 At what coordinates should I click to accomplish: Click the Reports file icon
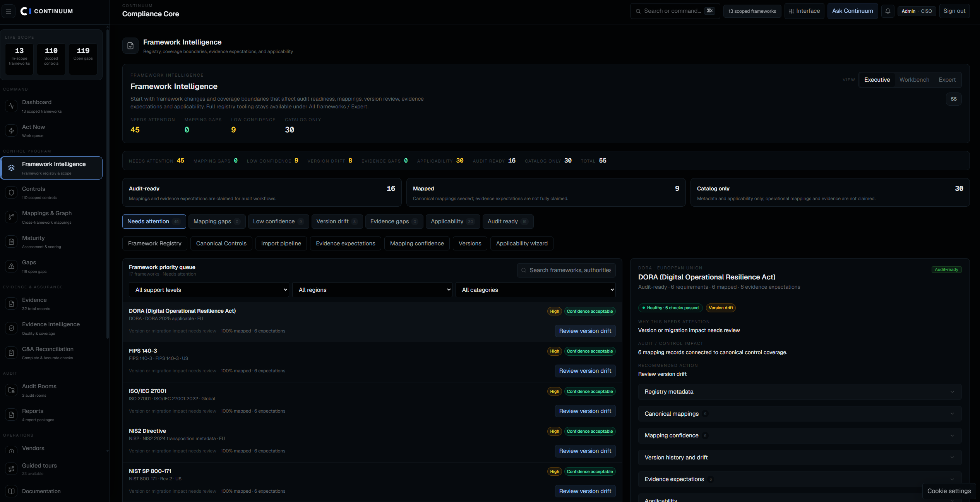point(12,415)
